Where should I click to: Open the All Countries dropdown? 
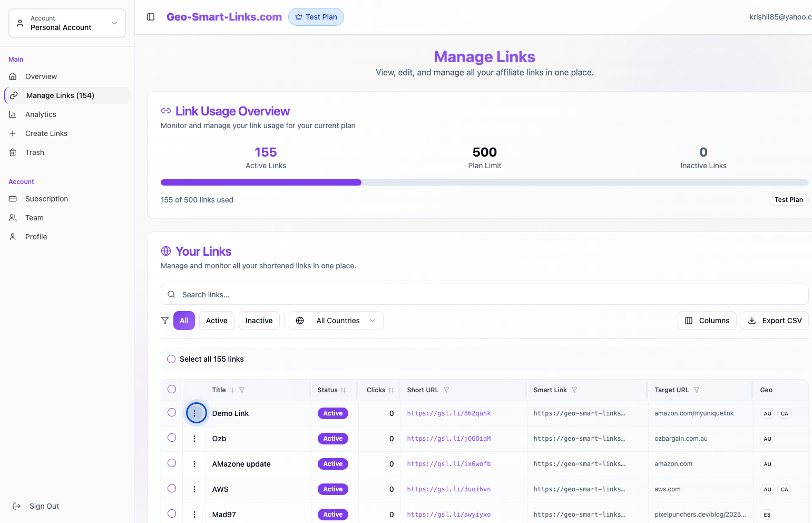point(336,321)
